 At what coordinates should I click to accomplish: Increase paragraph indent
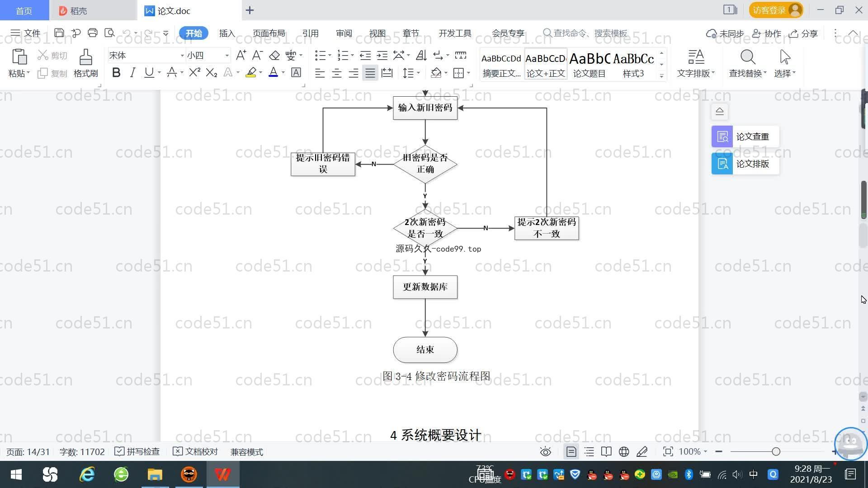[x=382, y=55]
